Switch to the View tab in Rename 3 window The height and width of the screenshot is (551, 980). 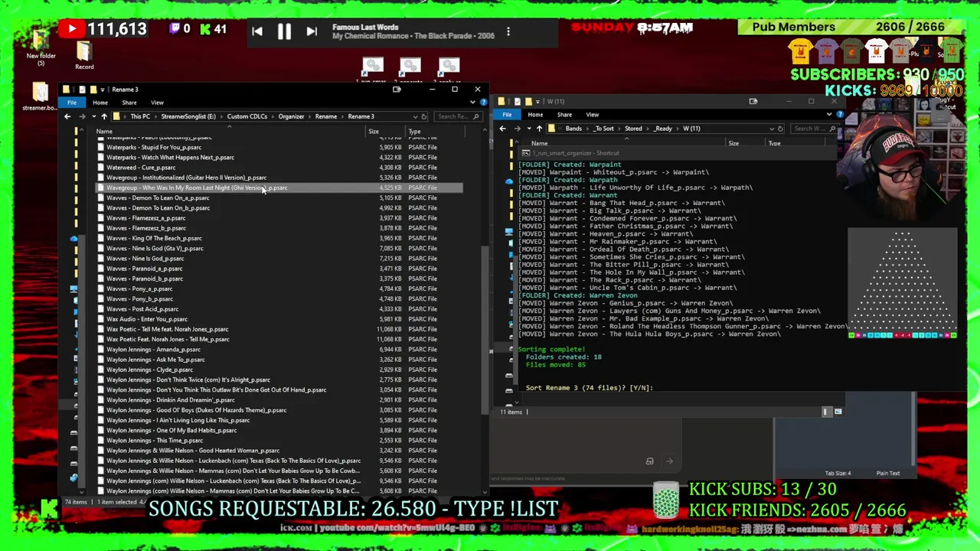(157, 103)
